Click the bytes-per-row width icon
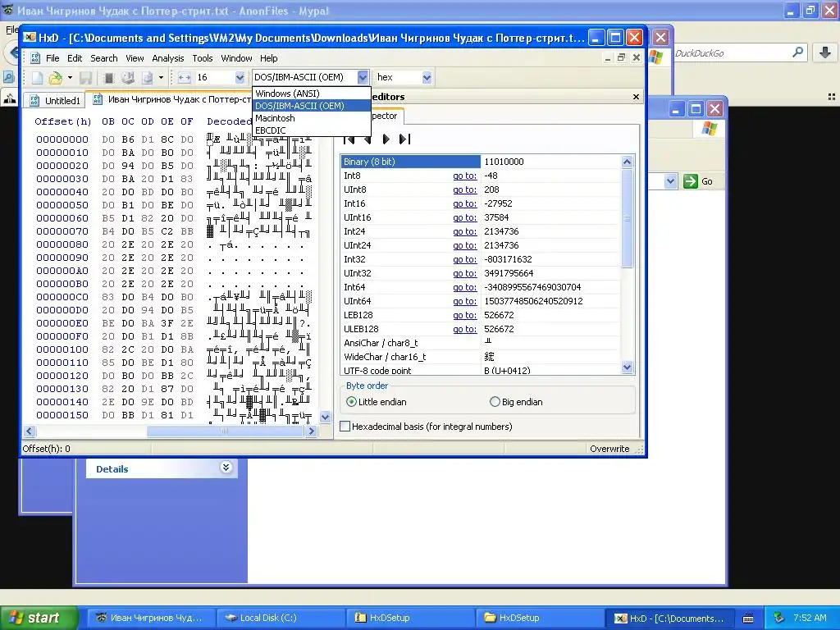Image resolution: width=840 pixels, height=630 pixels. point(185,78)
